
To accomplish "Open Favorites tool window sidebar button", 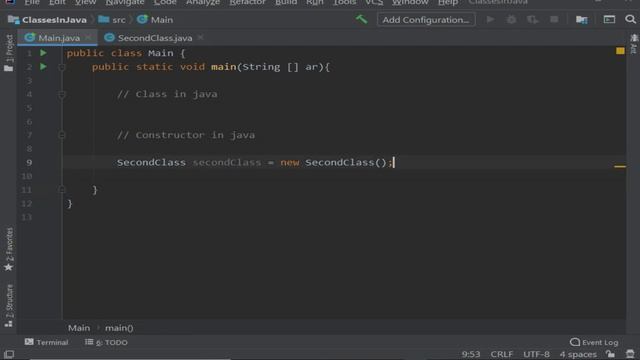I will point(9,249).
